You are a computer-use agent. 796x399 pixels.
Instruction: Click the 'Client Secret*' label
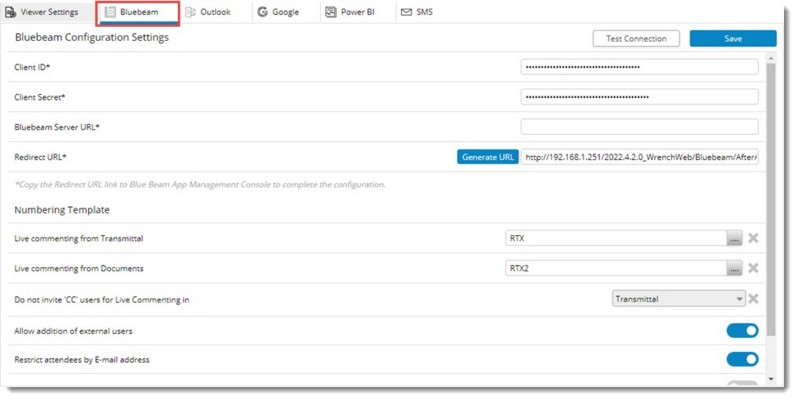click(x=40, y=97)
